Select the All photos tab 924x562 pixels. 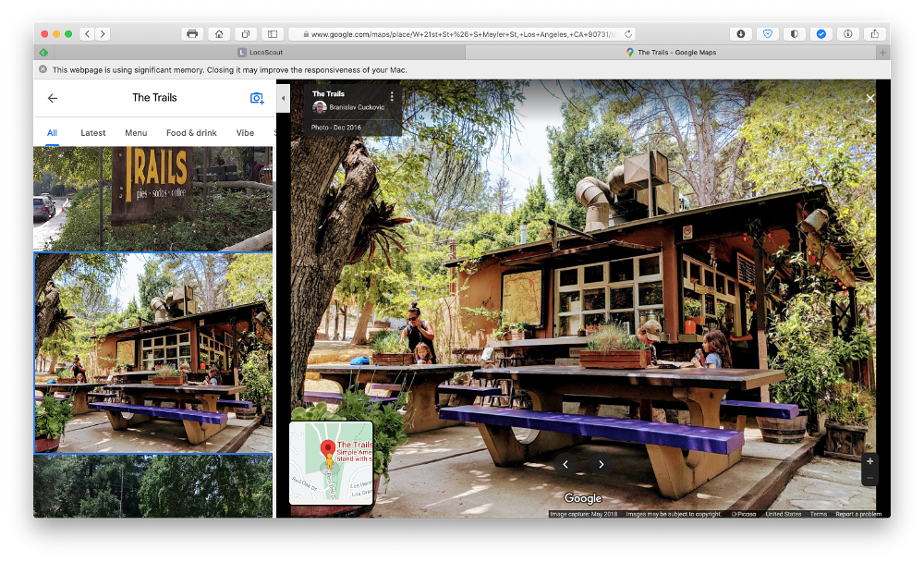click(x=52, y=133)
